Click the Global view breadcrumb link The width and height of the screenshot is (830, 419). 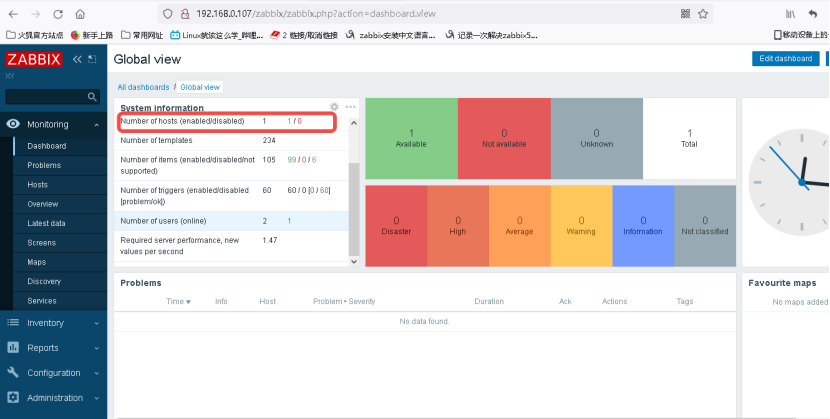pos(200,87)
